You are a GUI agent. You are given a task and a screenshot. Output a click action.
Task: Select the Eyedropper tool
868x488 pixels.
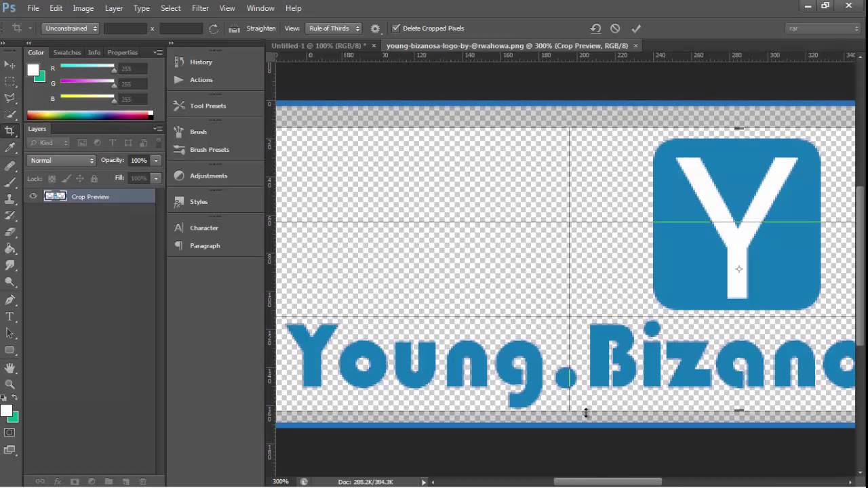(x=10, y=148)
